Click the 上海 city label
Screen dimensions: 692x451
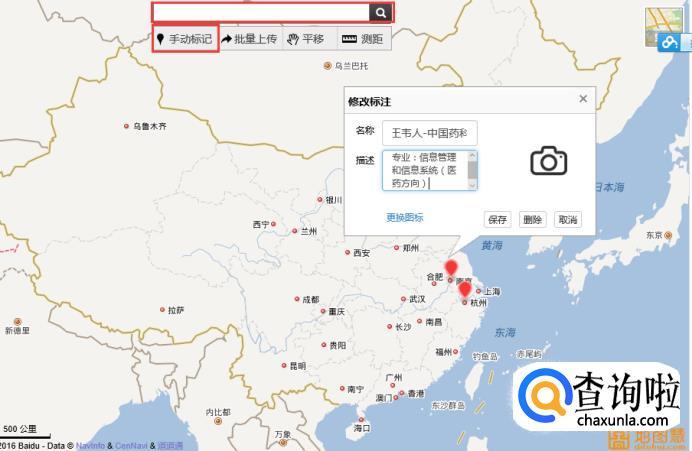pos(492,292)
